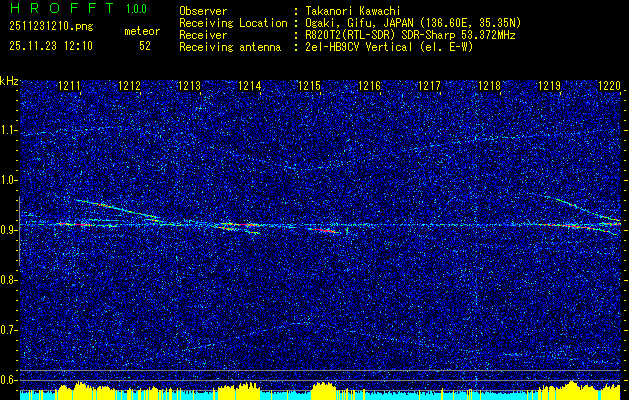Click time axis marker 1216
The image size is (629, 400).
[x=369, y=85]
